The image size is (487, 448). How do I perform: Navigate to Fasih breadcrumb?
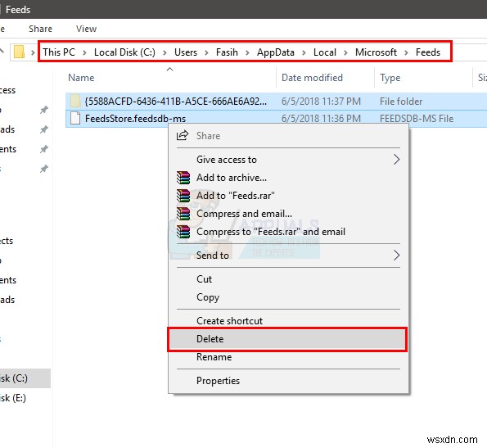[x=227, y=52]
